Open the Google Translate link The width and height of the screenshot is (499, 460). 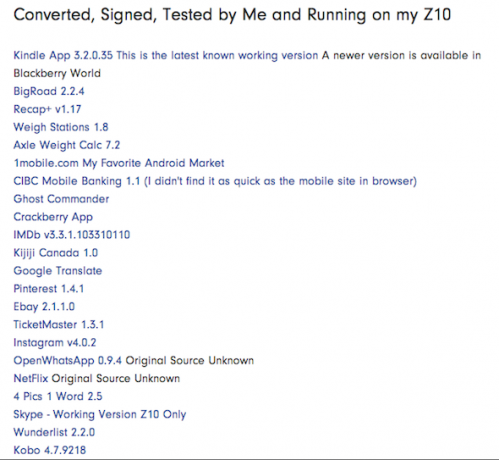pos(57,271)
